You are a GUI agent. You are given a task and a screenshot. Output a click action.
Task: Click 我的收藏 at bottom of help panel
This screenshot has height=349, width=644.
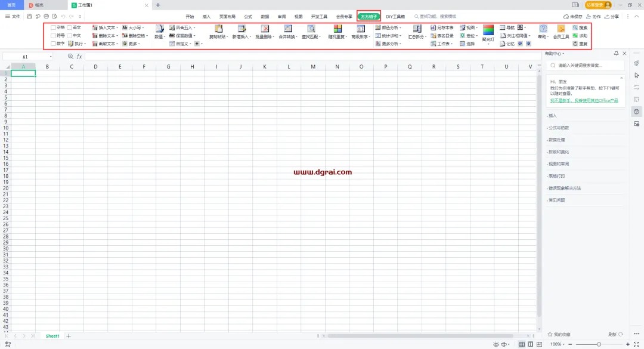coord(559,334)
